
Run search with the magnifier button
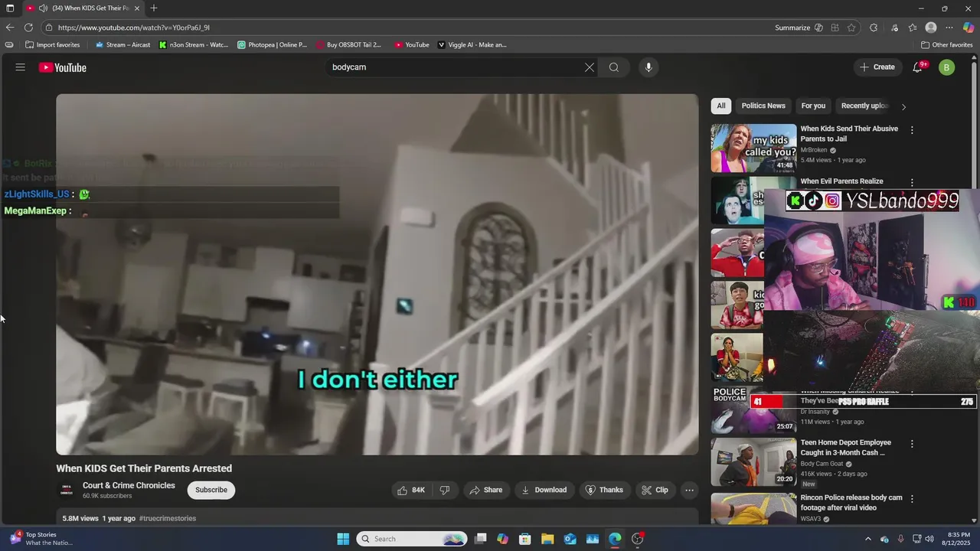point(613,67)
